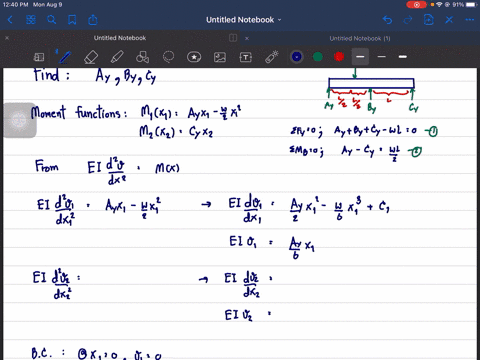
Task: Close the Untitled Notebook (1) tab
Action: pos(247,38)
